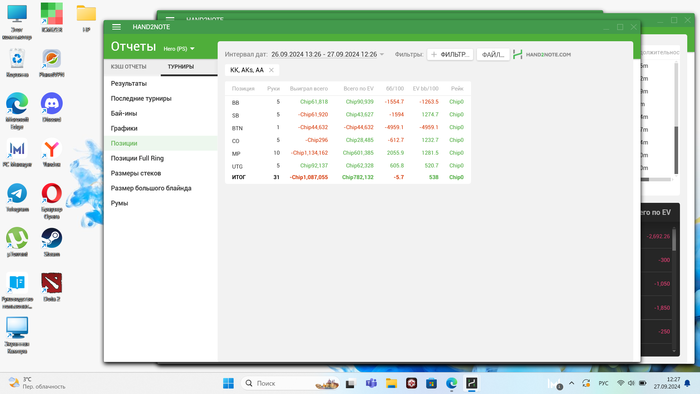Screen dimensions: 700x394
Task: Open Steam desktop shortcut
Action: [x=51, y=242]
